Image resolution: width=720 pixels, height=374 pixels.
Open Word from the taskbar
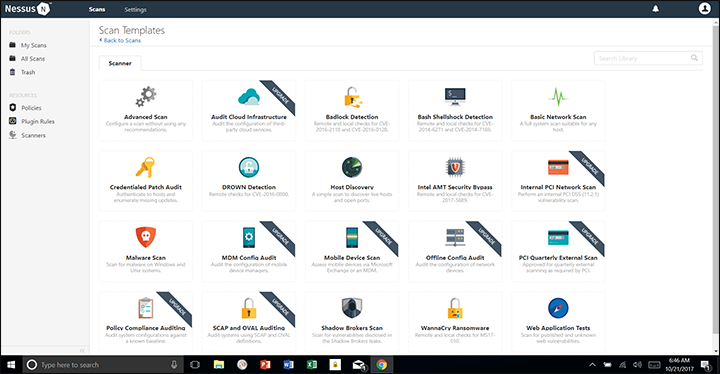[x=288, y=365]
